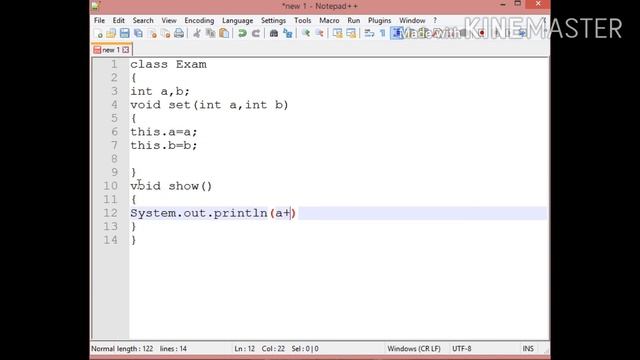Click the Save All toolbar icon
The height and width of the screenshot is (360, 640).
coord(138,33)
